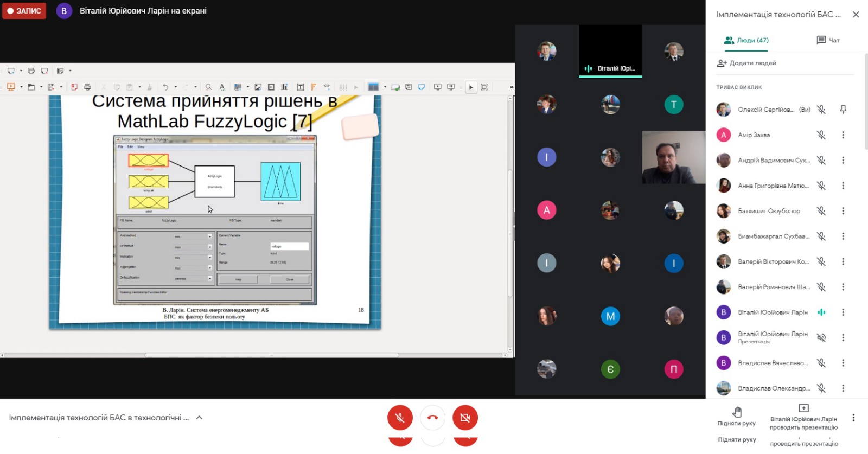868x454 pixels.
Task: Click the Open folder icon in Impress toolbar
Action: click(31, 87)
